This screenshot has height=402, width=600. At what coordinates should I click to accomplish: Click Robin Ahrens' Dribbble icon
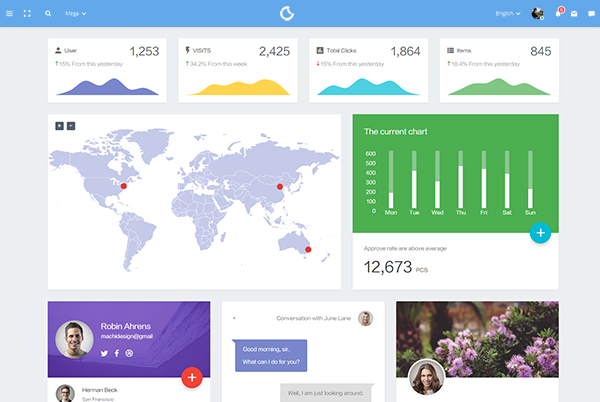coord(128,353)
